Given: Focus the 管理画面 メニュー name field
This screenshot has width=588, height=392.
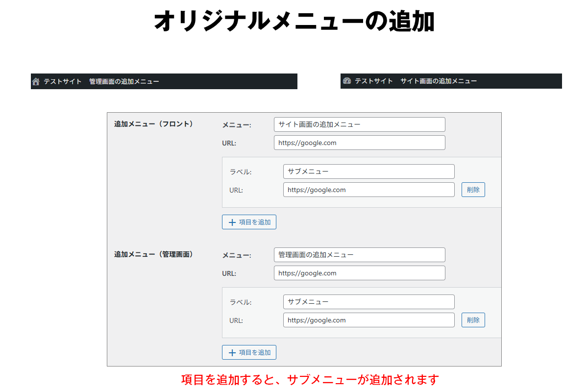Looking at the screenshot, I should click(x=360, y=255).
